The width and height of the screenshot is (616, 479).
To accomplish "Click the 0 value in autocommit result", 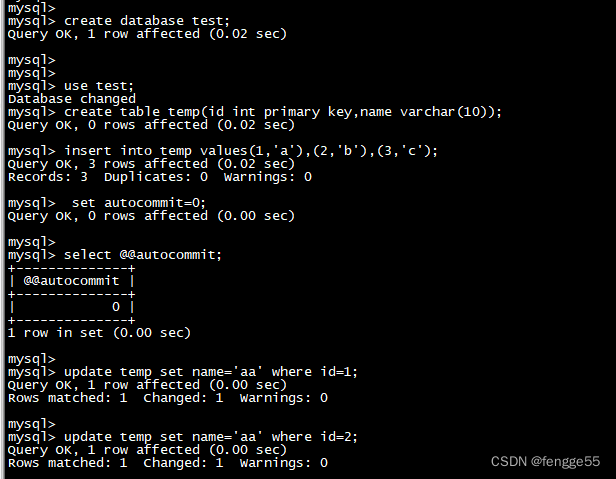I will (x=116, y=307).
